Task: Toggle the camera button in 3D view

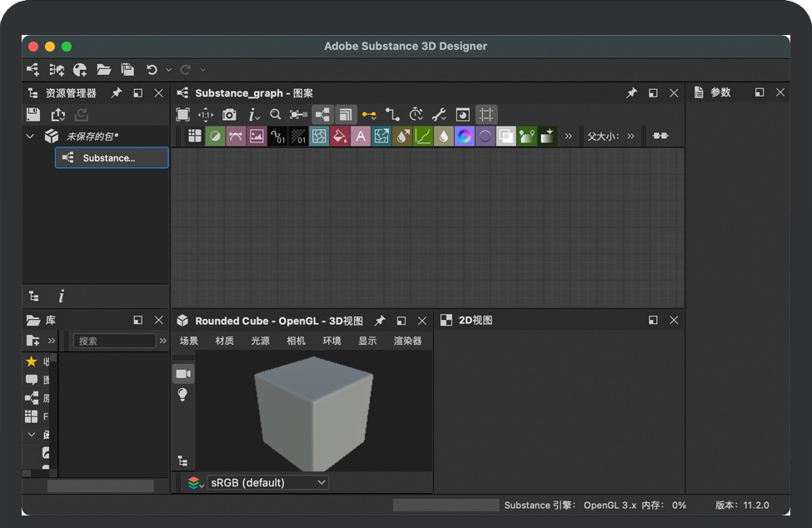Action: [x=183, y=374]
